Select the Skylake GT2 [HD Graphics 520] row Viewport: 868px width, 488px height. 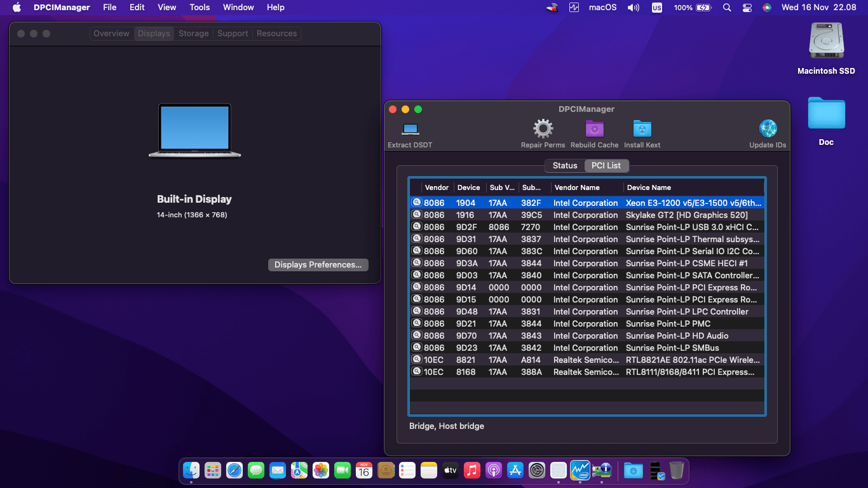(x=587, y=215)
